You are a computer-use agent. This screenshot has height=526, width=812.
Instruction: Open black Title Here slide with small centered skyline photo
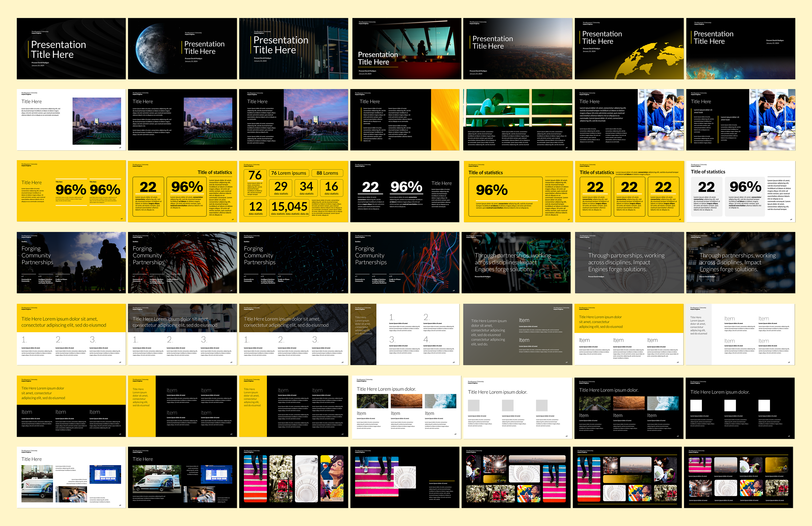tap(182, 120)
